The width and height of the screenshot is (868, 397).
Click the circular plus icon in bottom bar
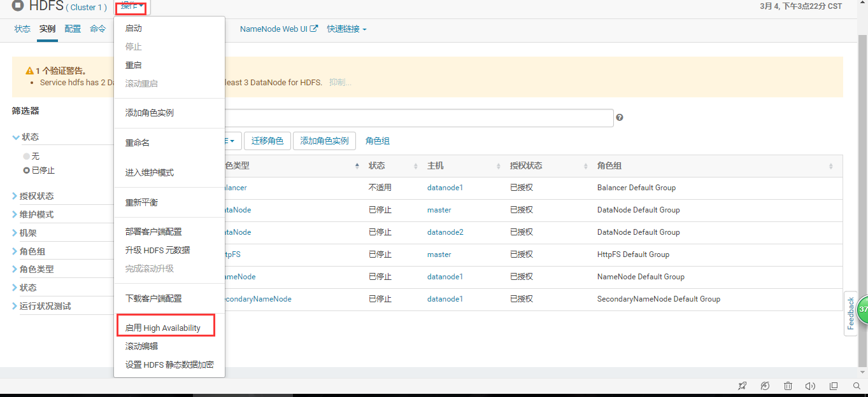coord(765,386)
